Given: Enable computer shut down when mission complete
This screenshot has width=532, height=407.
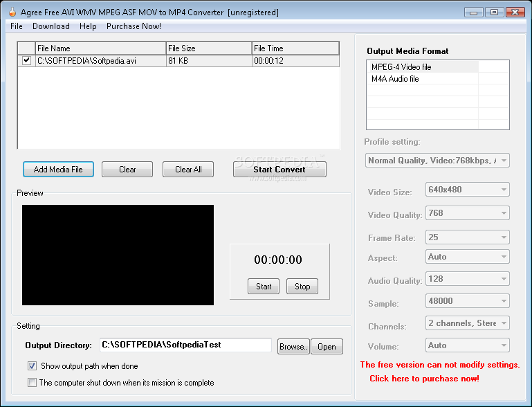Looking at the screenshot, I should pyautogui.click(x=33, y=383).
